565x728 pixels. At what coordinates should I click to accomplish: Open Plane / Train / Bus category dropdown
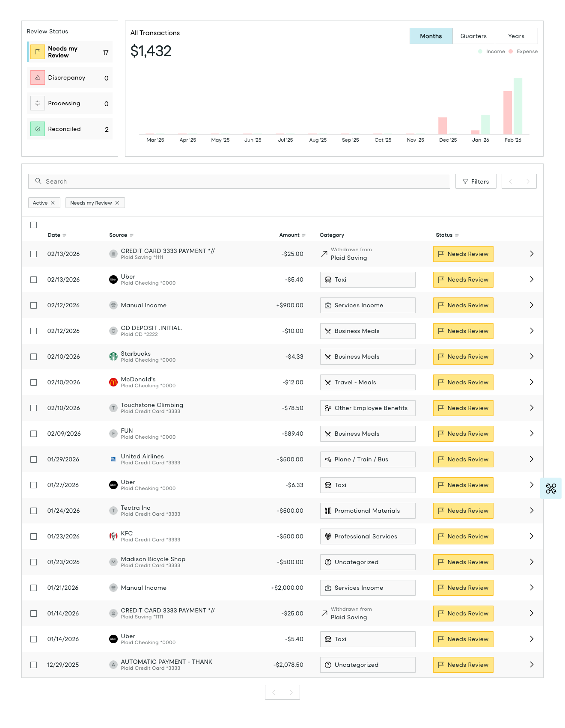[368, 459]
